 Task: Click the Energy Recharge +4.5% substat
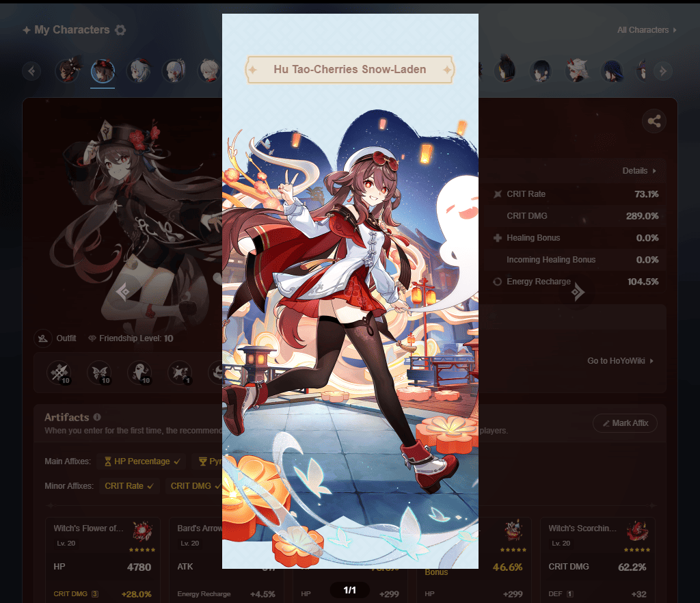point(226,594)
